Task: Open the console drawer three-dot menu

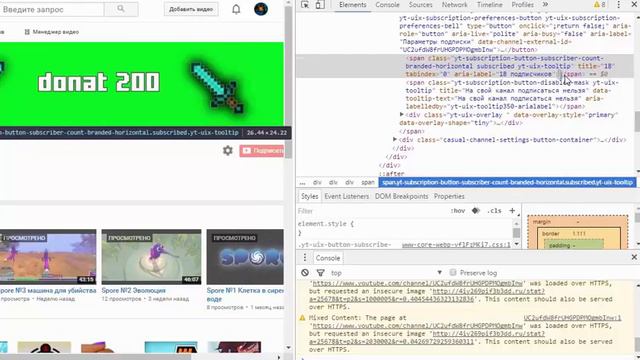Action: click(304, 258)
